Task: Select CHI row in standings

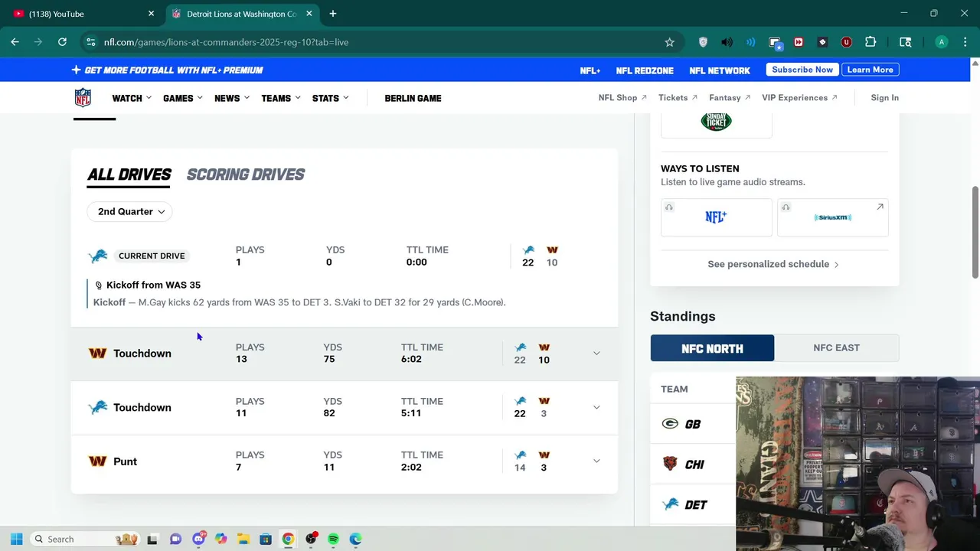Action: (x=693, y=465)
